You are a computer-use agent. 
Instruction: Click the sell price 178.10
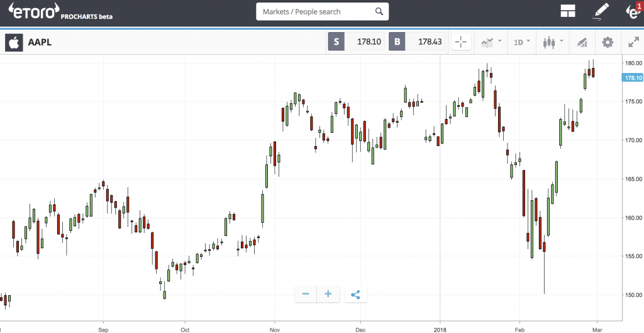click(369, 42)
